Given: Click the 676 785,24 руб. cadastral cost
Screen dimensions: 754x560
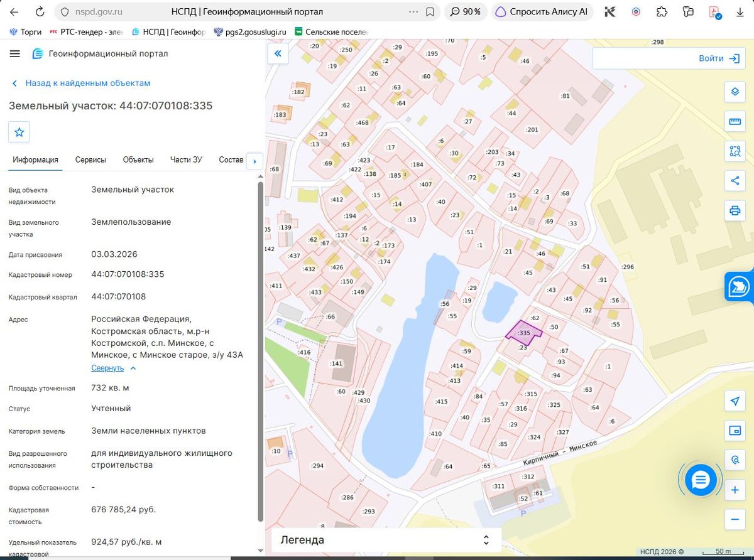Looking at the screenshot, I should [123, 509].
